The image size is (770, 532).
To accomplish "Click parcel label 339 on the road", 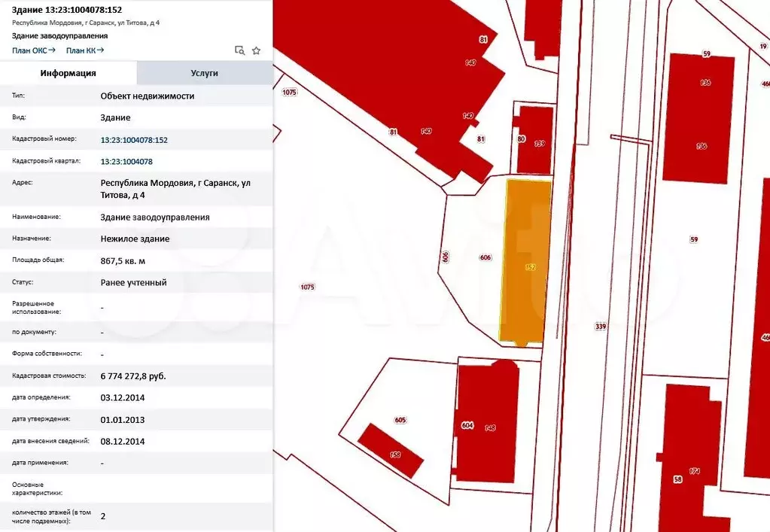I will pos(601,327).
